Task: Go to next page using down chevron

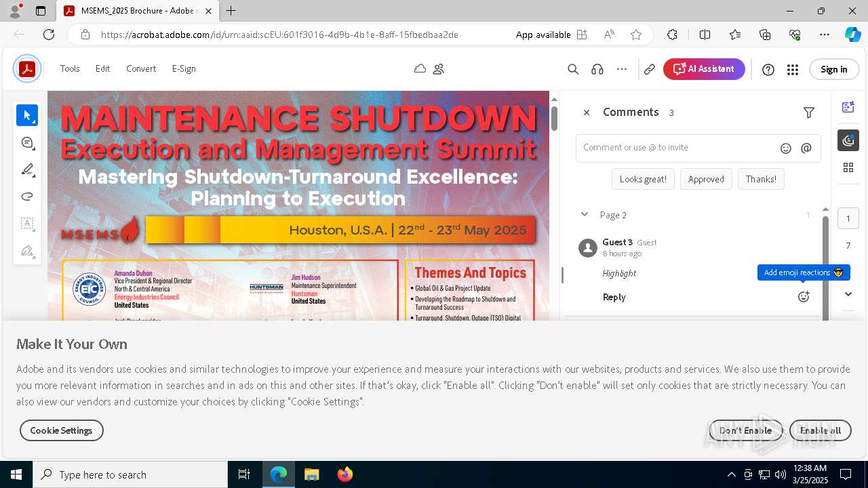Action: 848,294
